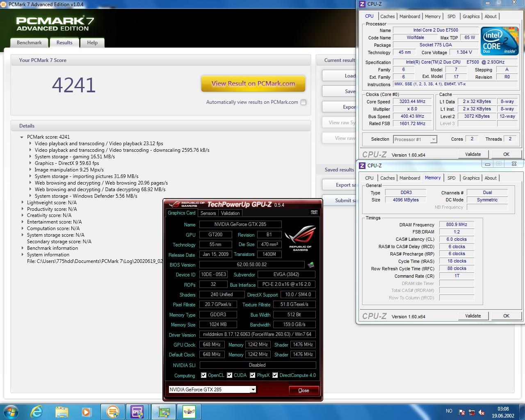Open Caches tab in top CPU-Z window

pos(388,16)
